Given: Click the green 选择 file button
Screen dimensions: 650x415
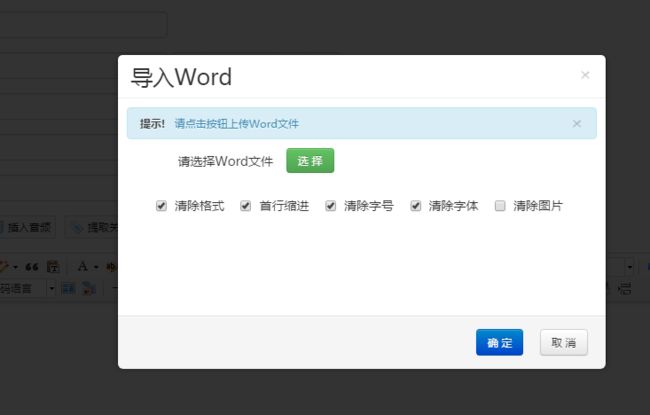Looking at the screenshot, I should point(310,160).
